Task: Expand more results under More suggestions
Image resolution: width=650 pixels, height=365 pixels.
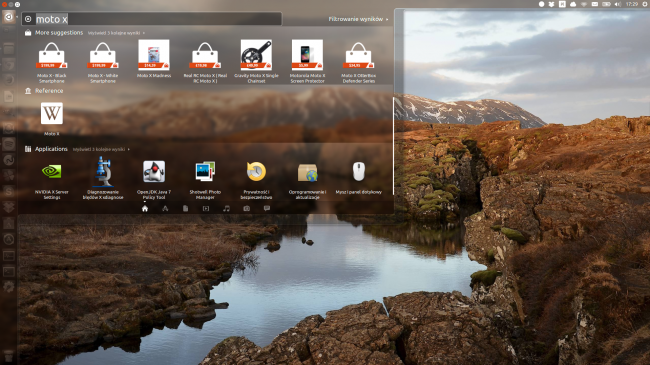Action: point(116,33)
